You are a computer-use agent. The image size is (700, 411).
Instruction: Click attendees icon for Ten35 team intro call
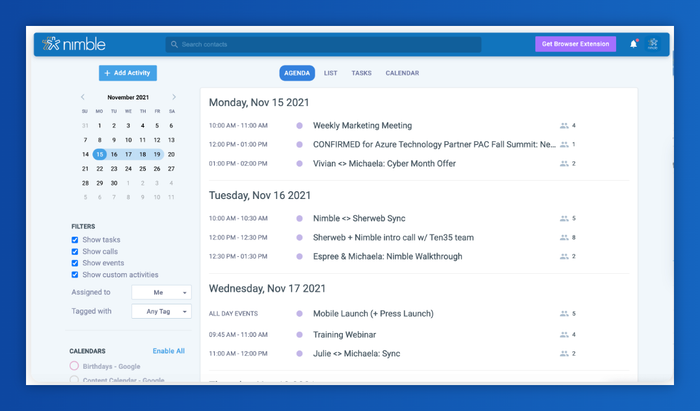pyautogui.click(x=564, y=237)
